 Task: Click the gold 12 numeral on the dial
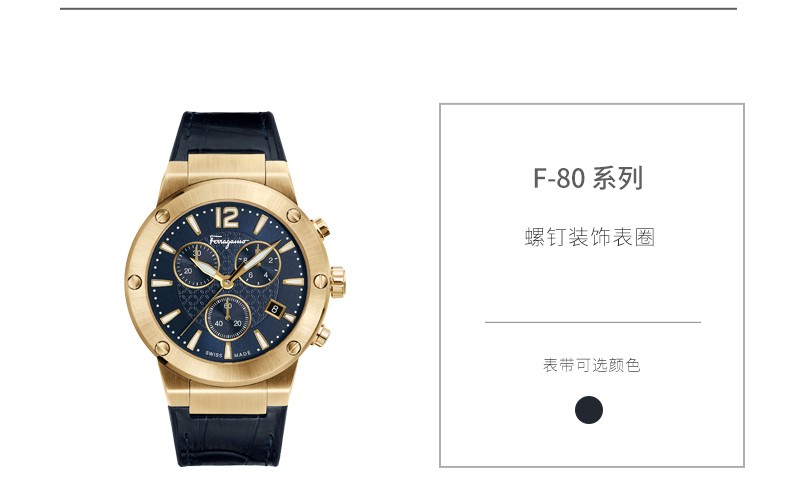pos(227,216)
